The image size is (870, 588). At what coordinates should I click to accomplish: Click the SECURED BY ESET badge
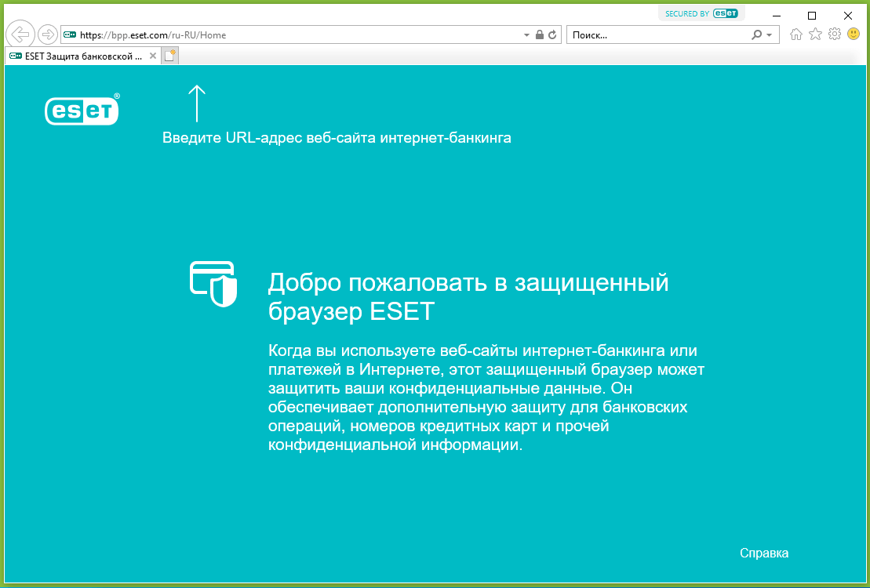coord(701,14)
